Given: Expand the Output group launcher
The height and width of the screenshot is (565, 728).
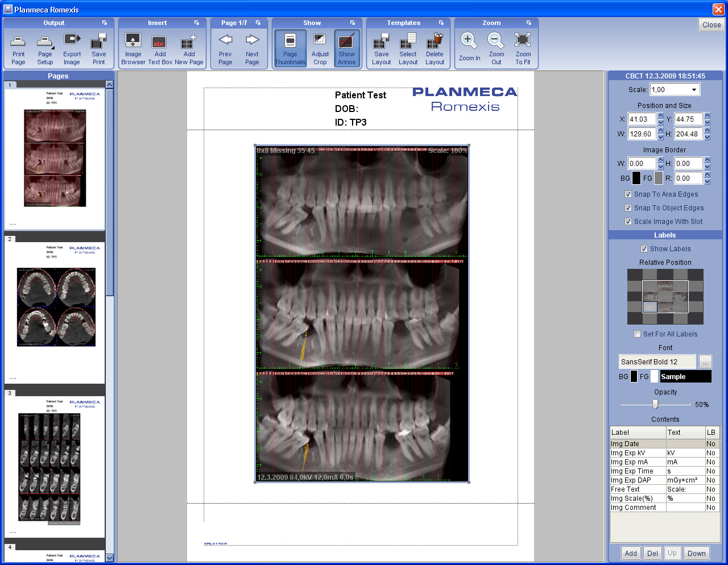Looking at the screenshot, I should [x=105, y=23].
